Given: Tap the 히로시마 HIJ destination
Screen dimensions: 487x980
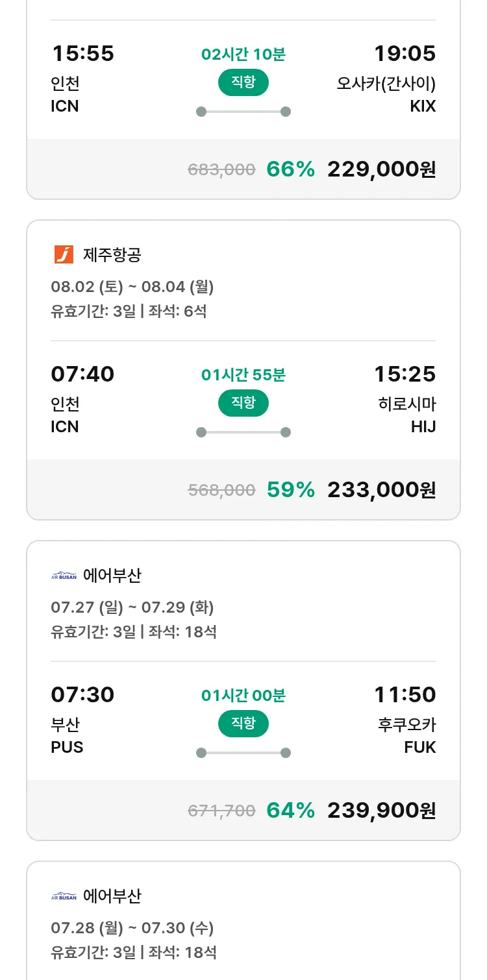Looking at the screenshot, I should point(406,415).
